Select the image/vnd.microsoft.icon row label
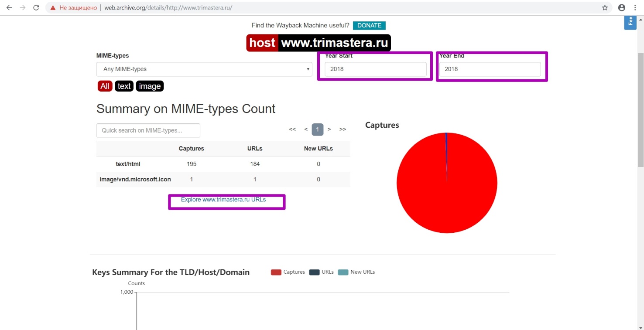Viewport: 644px width, 330px height. 135,179
